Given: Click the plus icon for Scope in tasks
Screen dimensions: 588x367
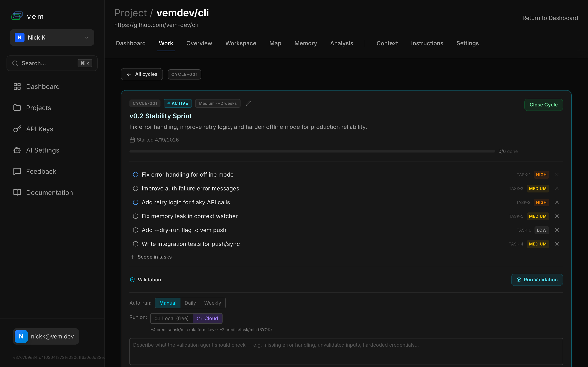Looking at the screenshot, I should pyautogui.click(x=132, y=257).
